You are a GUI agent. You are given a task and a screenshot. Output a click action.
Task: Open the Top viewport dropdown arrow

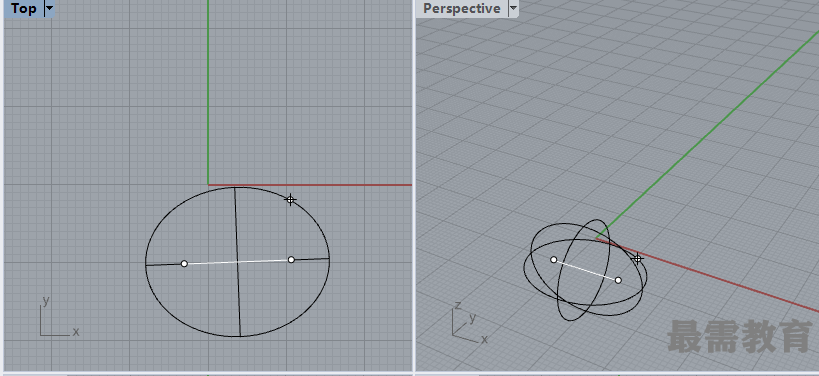tap(49, 8)
